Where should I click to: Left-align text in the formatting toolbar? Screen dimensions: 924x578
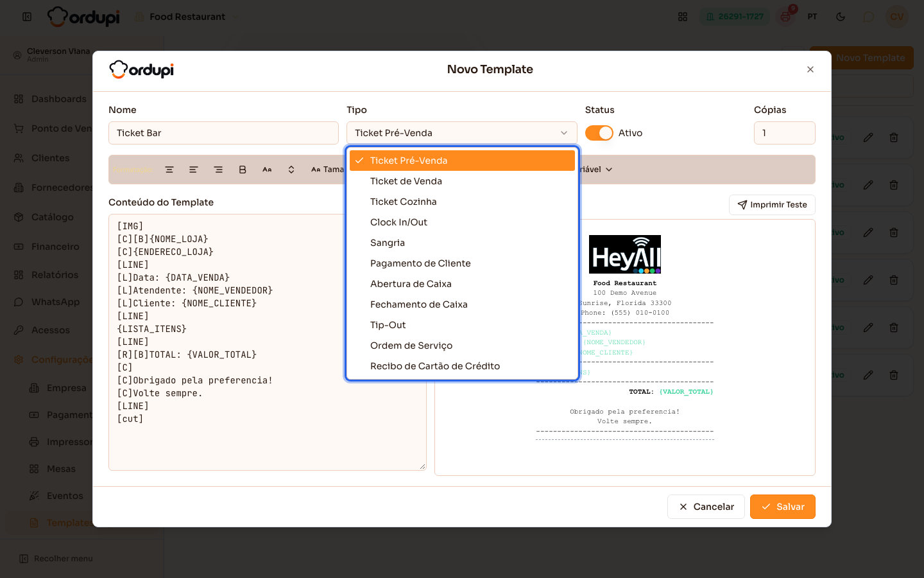pos(194,170)
